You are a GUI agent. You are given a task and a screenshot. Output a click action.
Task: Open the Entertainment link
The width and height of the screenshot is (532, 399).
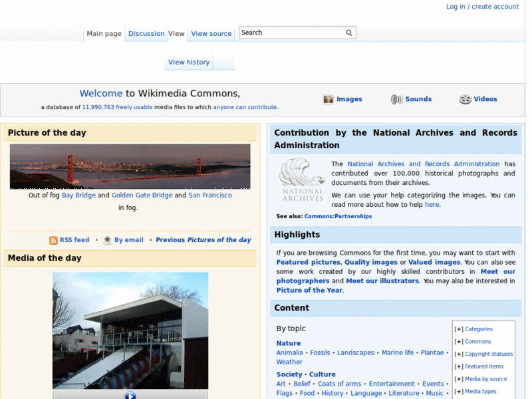pyautogui.click(x=392, y=384)
